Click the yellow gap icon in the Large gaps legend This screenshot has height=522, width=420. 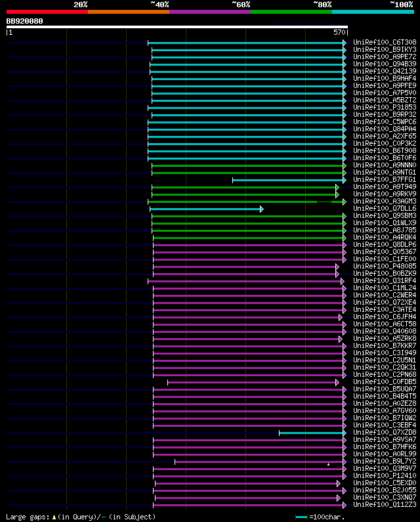pyautogui.click(x=54, y=517)
